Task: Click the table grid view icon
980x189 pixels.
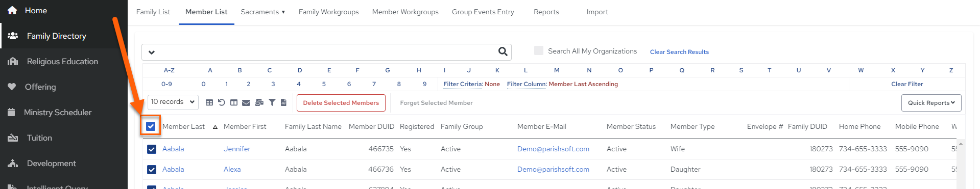Action: tap(209, 102)
